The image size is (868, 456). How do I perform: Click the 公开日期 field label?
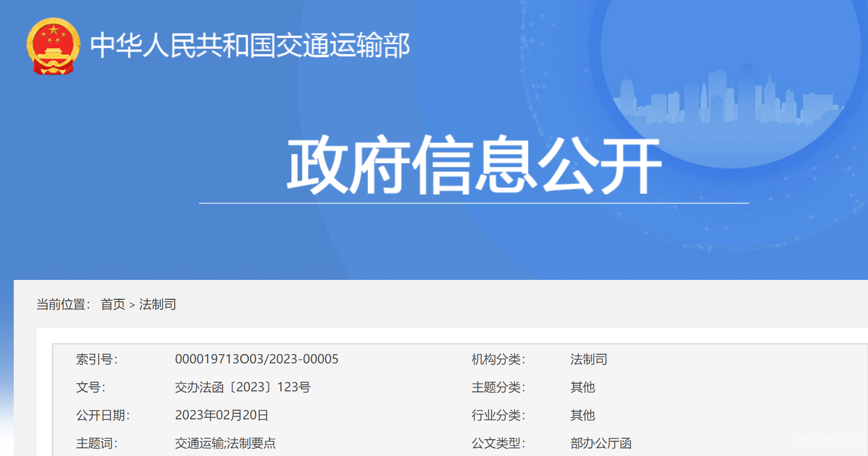[103, 415]
